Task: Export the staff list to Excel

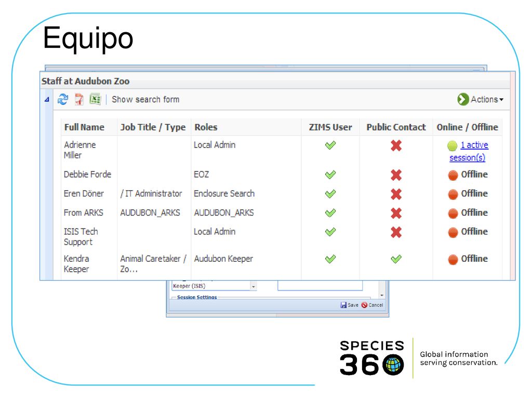Action: (95, 99)
